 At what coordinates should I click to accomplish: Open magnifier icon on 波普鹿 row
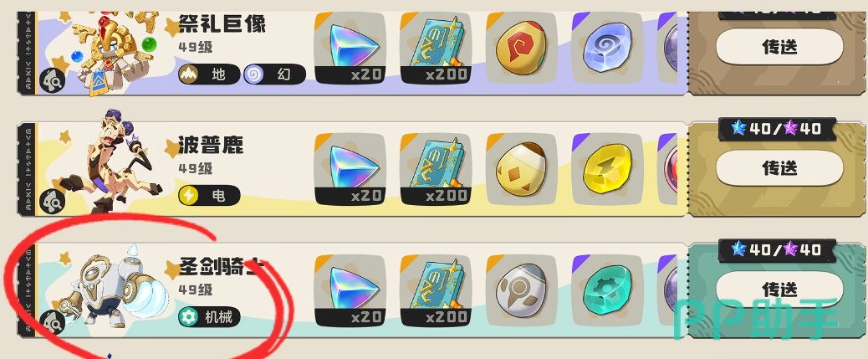(x=53, y=201)
